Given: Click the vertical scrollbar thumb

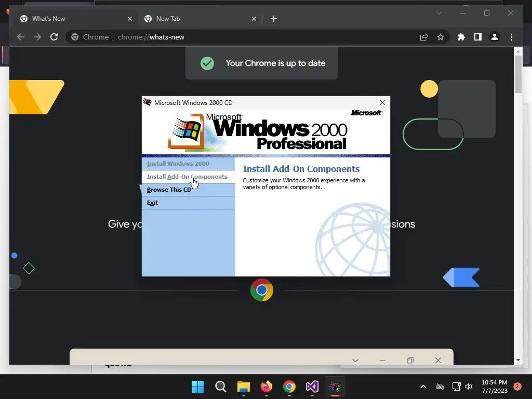Looking at the screenshot, I should click(518, 74).
